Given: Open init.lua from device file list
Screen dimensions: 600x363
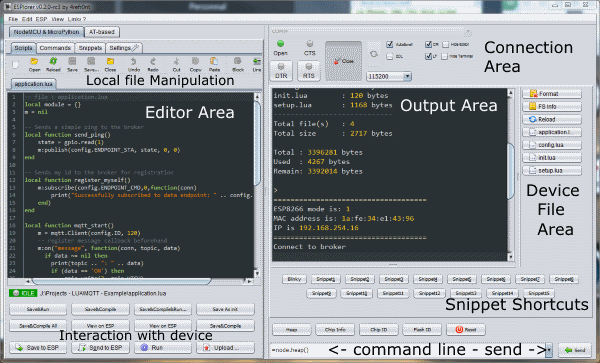Looking at the screenshot, I should pyautogui.click(x=552, y=158).
